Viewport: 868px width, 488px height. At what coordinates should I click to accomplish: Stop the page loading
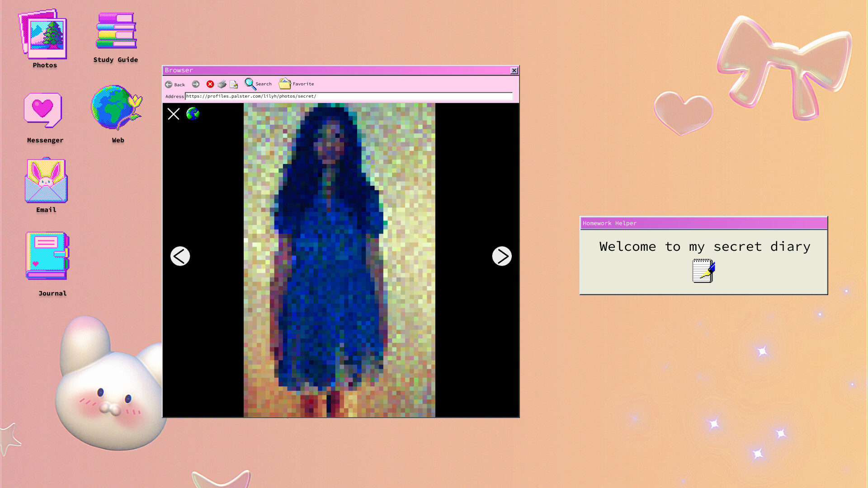click(210, 84)
